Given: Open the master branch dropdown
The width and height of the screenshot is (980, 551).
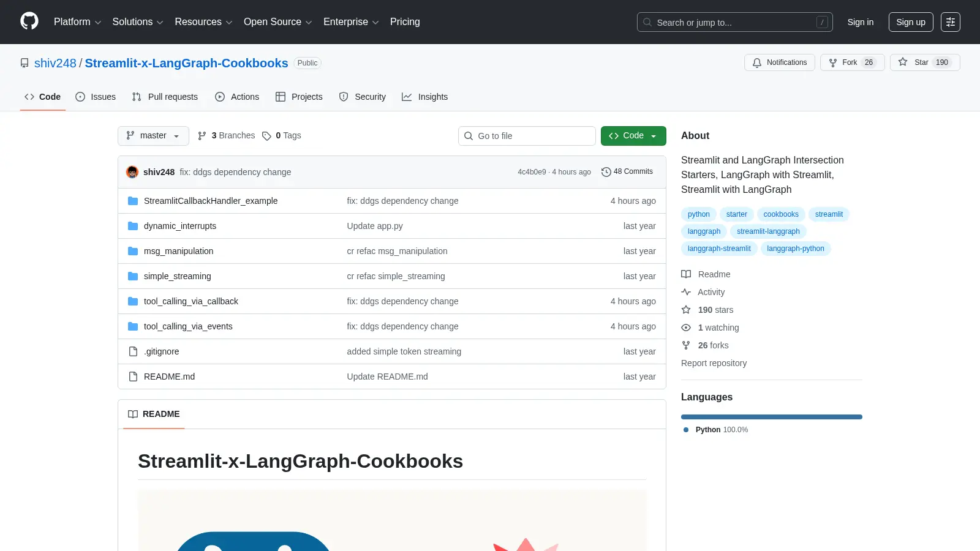Looking at the screenshot, I should (x=153, y=136).
